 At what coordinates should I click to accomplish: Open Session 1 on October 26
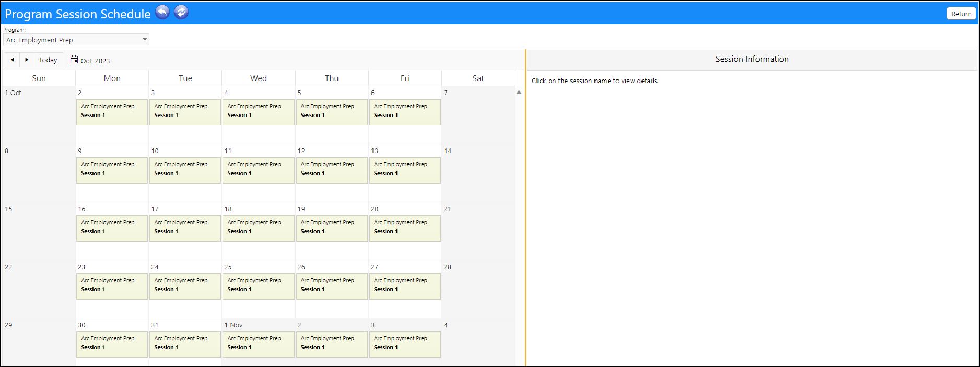(332, 286)
